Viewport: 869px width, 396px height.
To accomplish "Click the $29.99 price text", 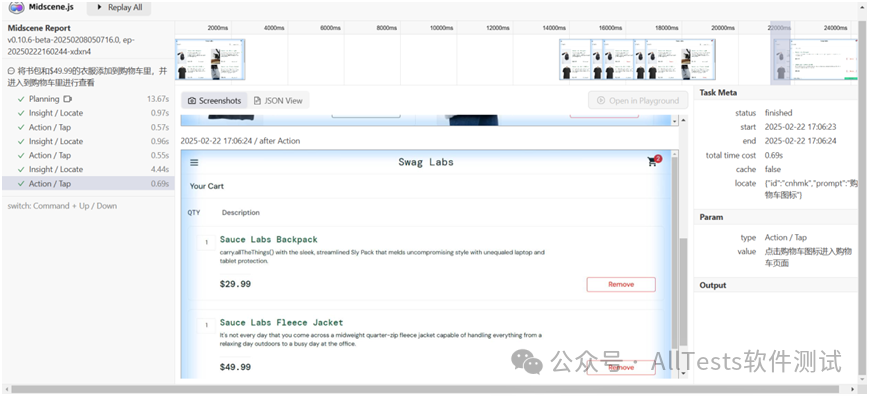I will point(235,284).
